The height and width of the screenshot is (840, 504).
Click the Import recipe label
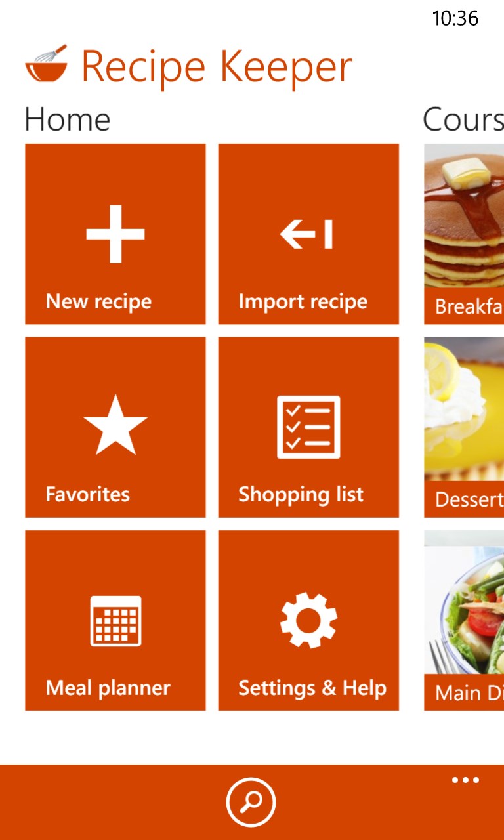coord(303,301)
